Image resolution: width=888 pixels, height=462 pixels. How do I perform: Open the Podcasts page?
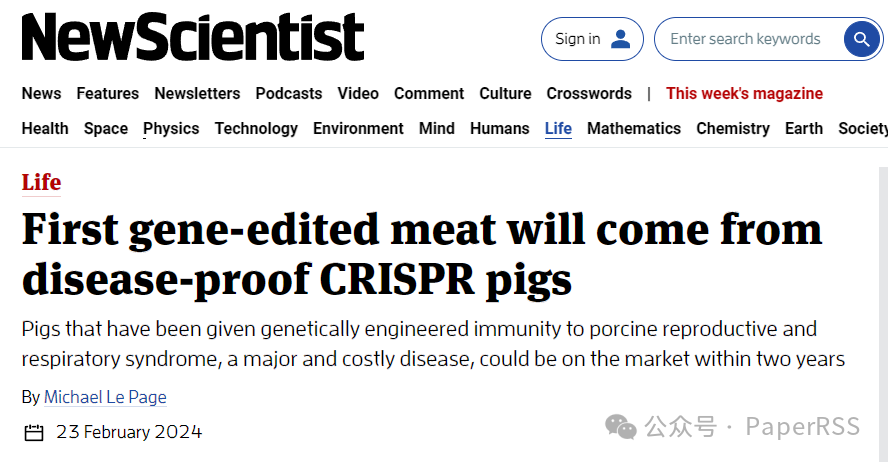289,93
